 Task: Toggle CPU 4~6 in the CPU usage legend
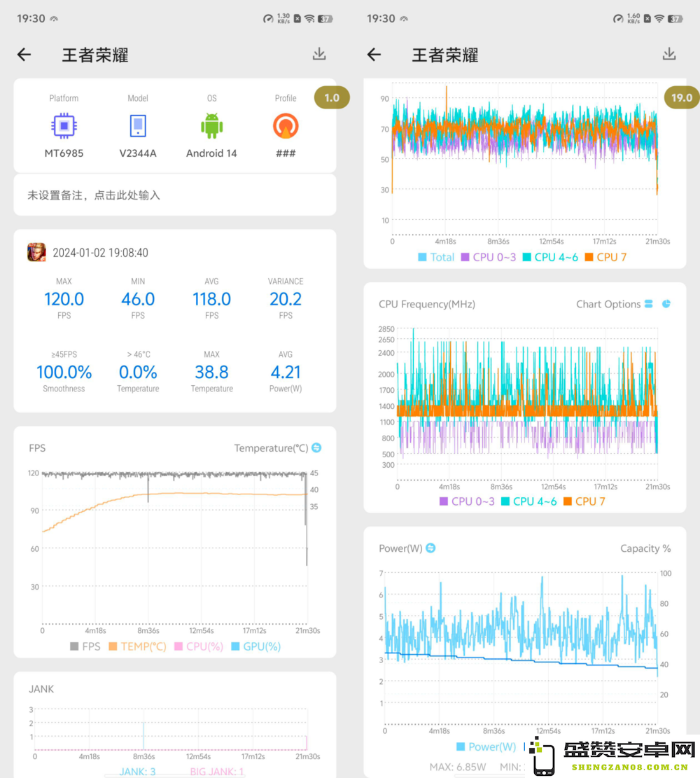(x=550, y=257)
